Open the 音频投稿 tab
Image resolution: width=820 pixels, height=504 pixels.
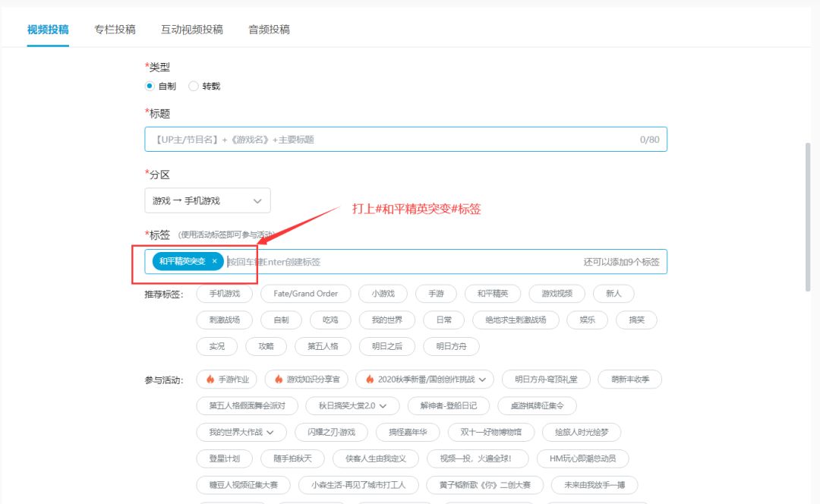tap(269, 30)
